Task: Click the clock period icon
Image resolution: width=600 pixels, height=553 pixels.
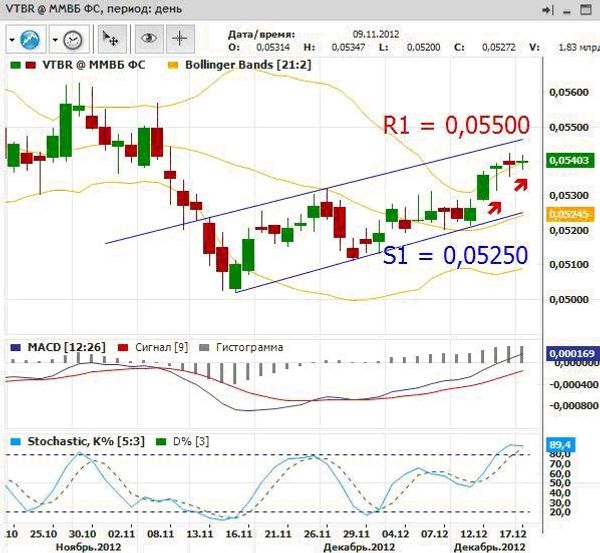Action: pyautogui.click(x=73, y=39)
